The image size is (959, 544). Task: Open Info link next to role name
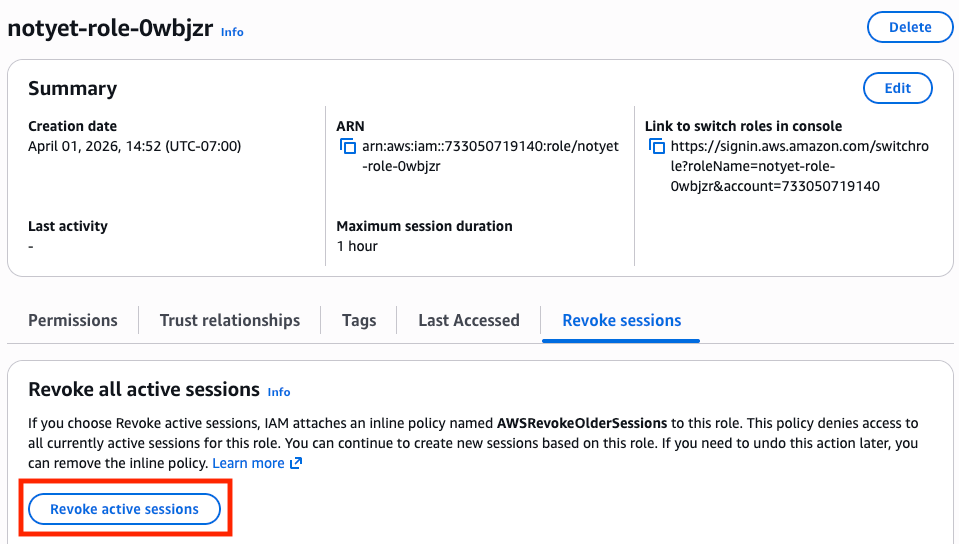coord(232,32)
